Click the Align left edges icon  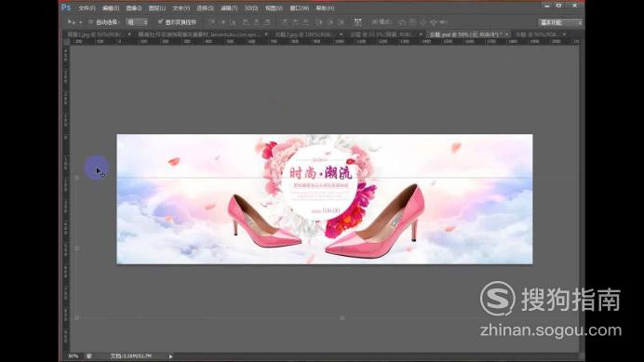[x=246, y=22]
